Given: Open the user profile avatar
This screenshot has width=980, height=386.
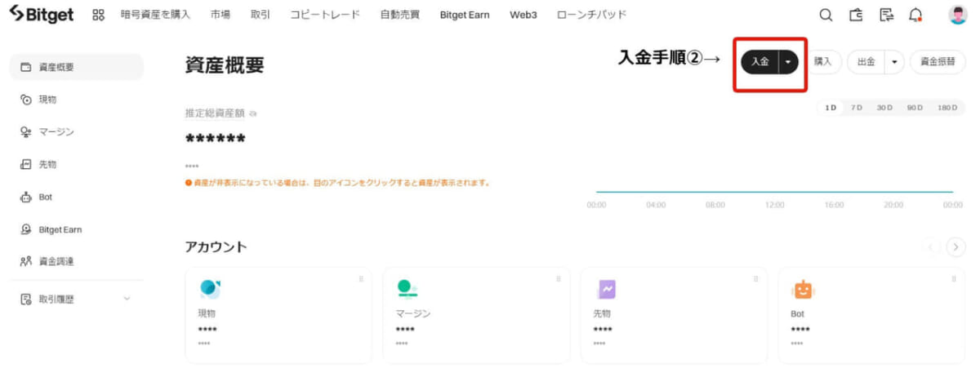Looking at the screenshot, I should pos(957,15).
